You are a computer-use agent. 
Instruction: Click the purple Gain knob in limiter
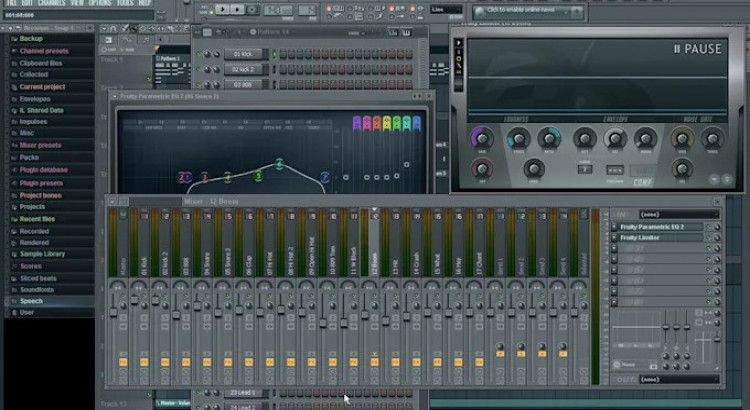[x=482, y=137]
